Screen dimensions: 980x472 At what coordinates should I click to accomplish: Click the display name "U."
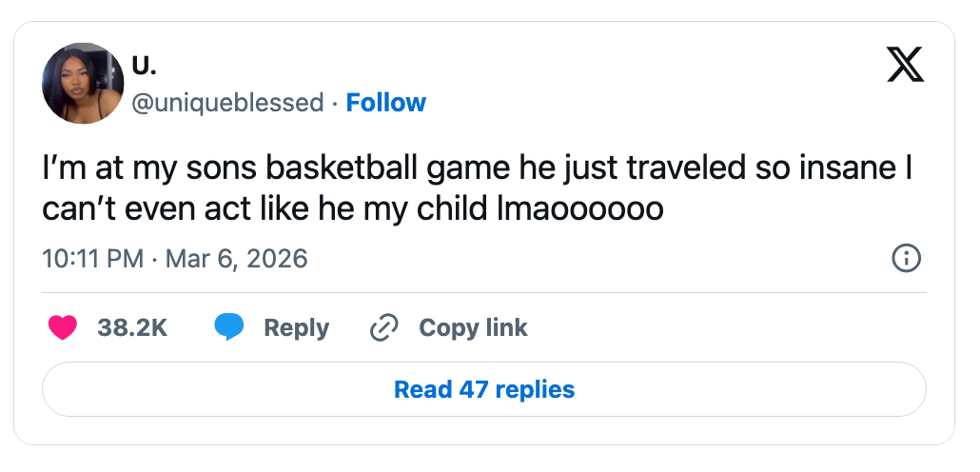coord(144,67)
